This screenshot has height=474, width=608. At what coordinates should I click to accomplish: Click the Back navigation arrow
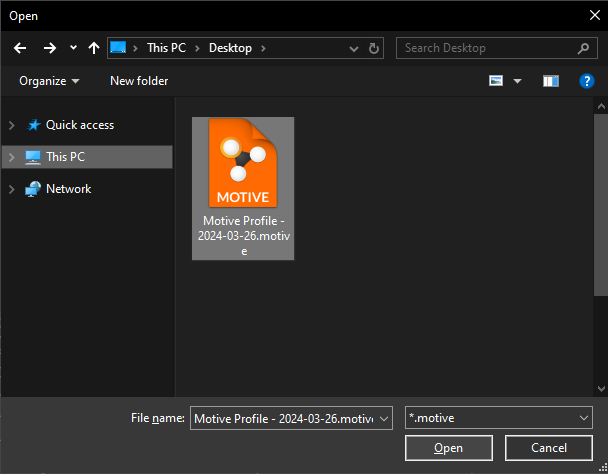20,48
